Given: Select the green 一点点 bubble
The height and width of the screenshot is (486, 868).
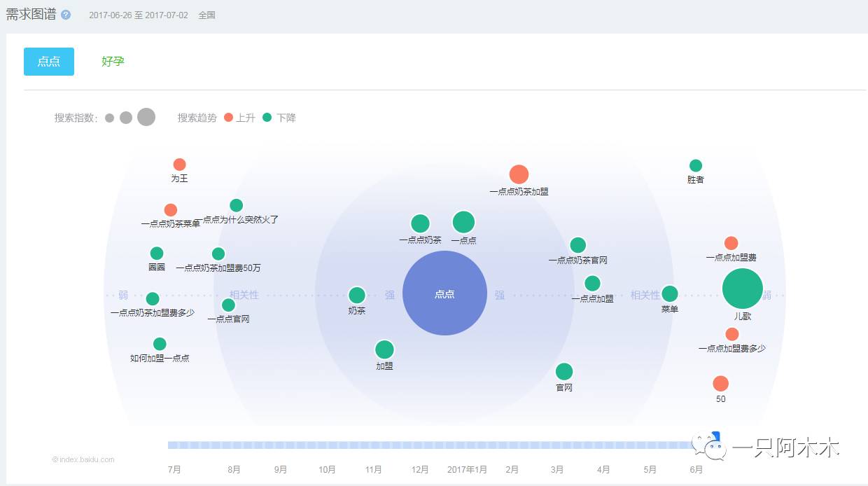Looking at the screenshot, I should point(463,222).
